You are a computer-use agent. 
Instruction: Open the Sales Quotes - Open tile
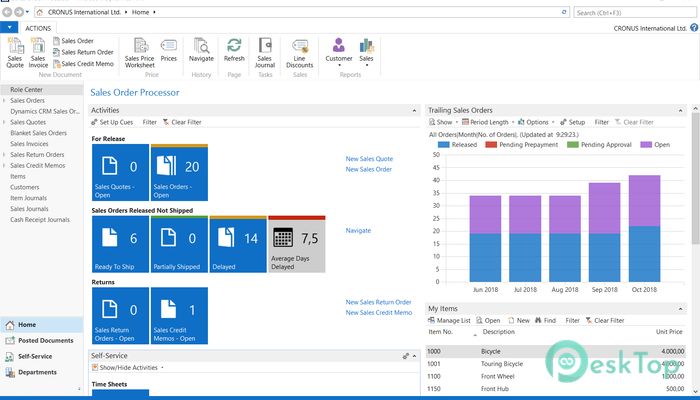(x=120, y=172)
